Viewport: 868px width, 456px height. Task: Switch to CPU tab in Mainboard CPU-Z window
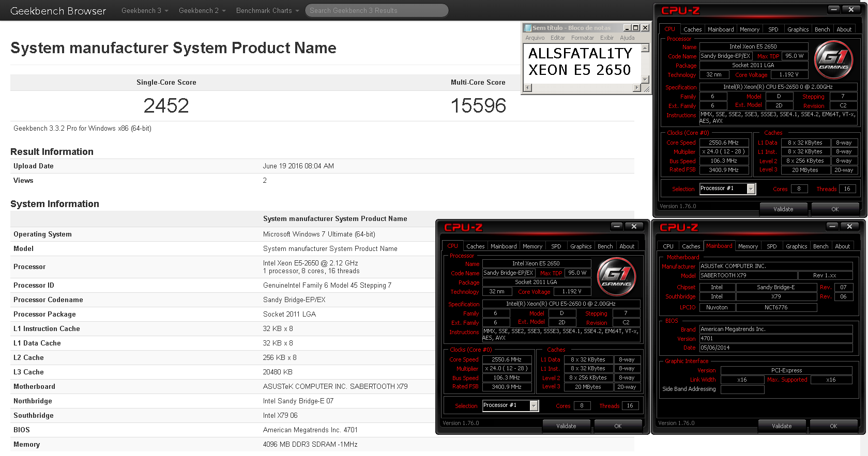coord(668,246)
